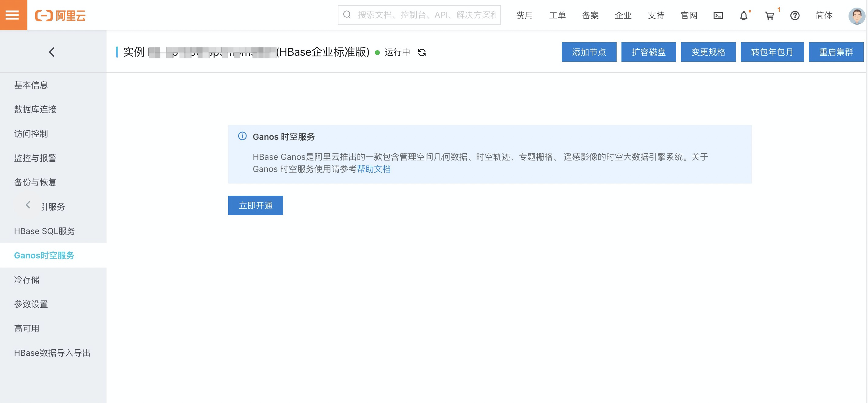Open the help question mark icon
Image resolution: width=868 pixels, height=403 pixels.
(x=795, y=16)
